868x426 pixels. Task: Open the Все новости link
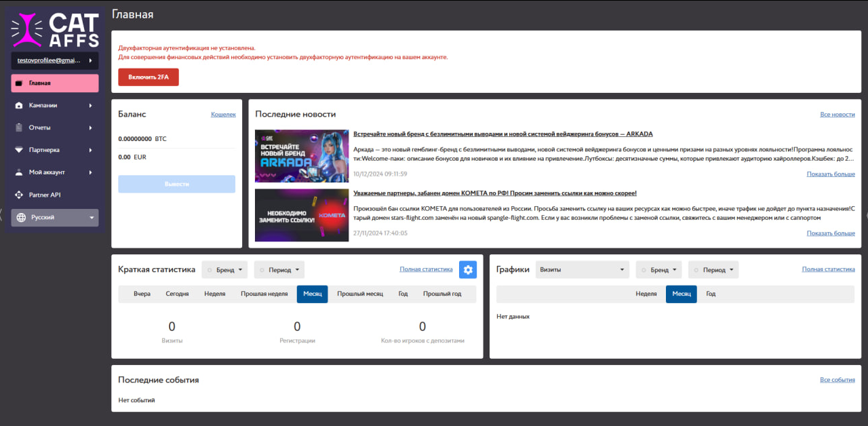pyautogui.click(x=837, y=115)
